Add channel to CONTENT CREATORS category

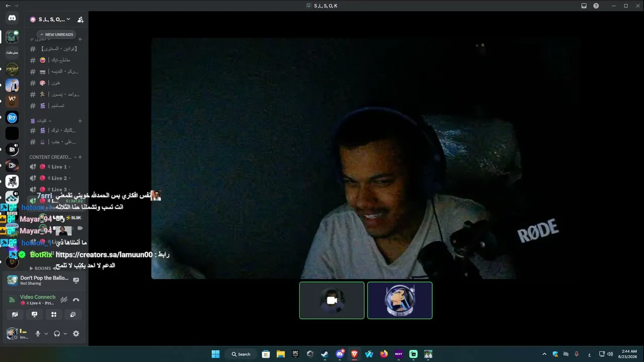coord(80,157)
